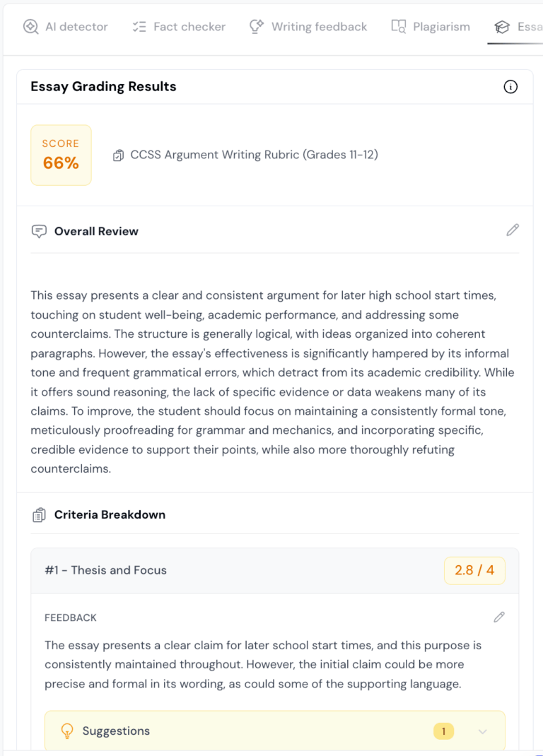543x756 pixels.
Task: Click the speech bubble beside Overall Review
Action: point(39,231)
